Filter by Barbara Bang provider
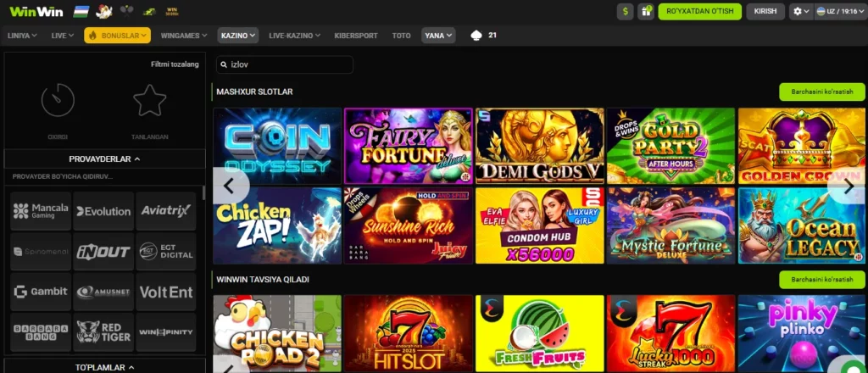This screenshot has height=373, width=868. 41,332
